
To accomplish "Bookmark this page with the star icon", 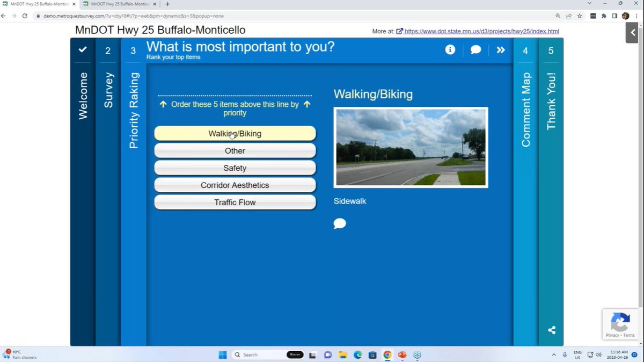I will [x=580, y=16].
